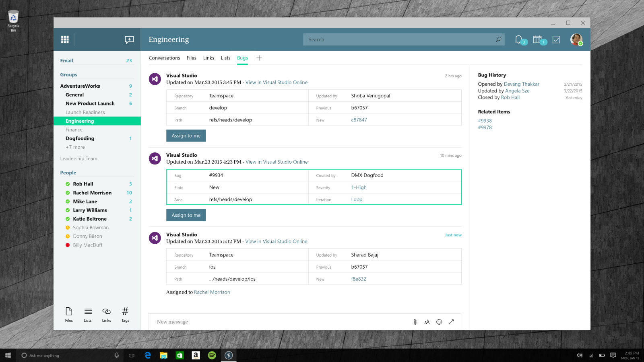Switch to the Files tab
Viewport: 644px width, 362px height.
click(x=192, y=58)
